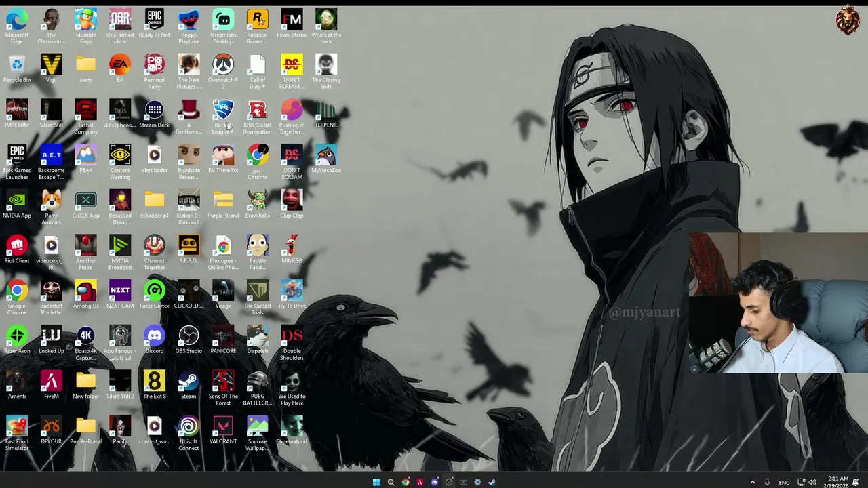Select the Among Us icon
Viewport: 868px width, 488px height.
point(85,295)
